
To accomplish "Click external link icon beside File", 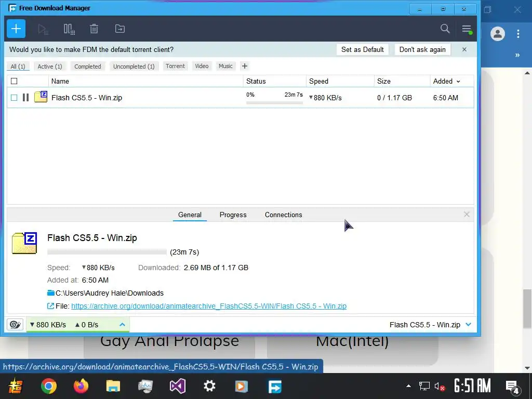I will coord(50,306).
